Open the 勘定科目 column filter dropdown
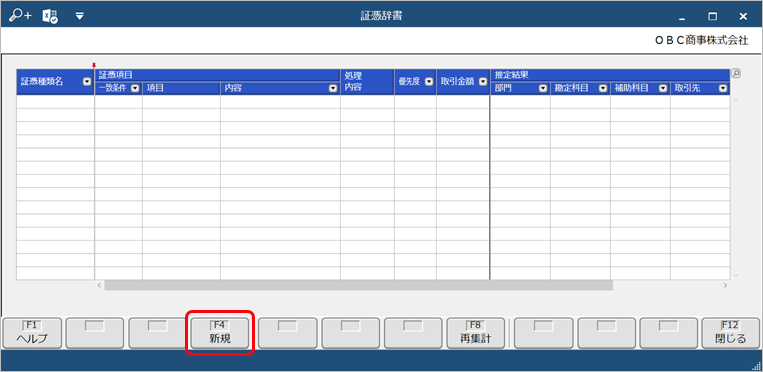 click(603, 89)
